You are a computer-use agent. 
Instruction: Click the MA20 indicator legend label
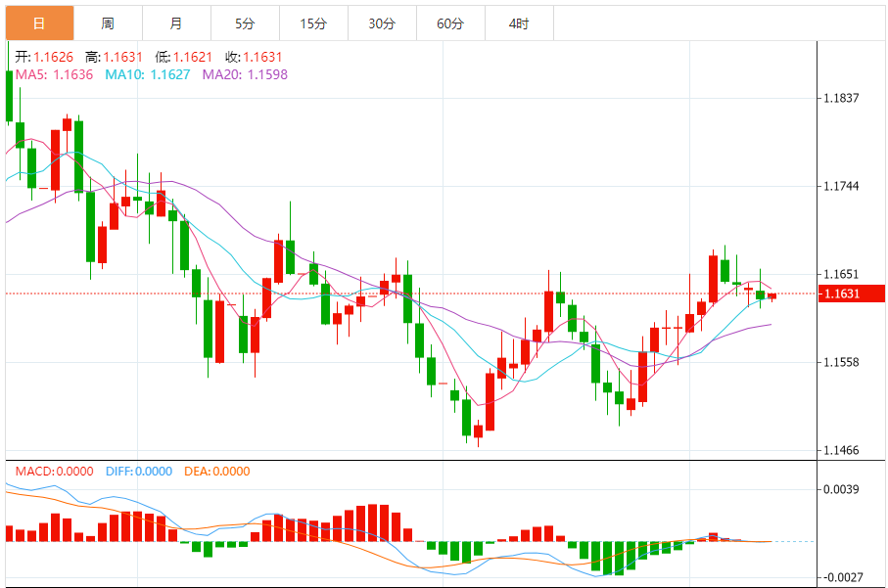[245, 74]
